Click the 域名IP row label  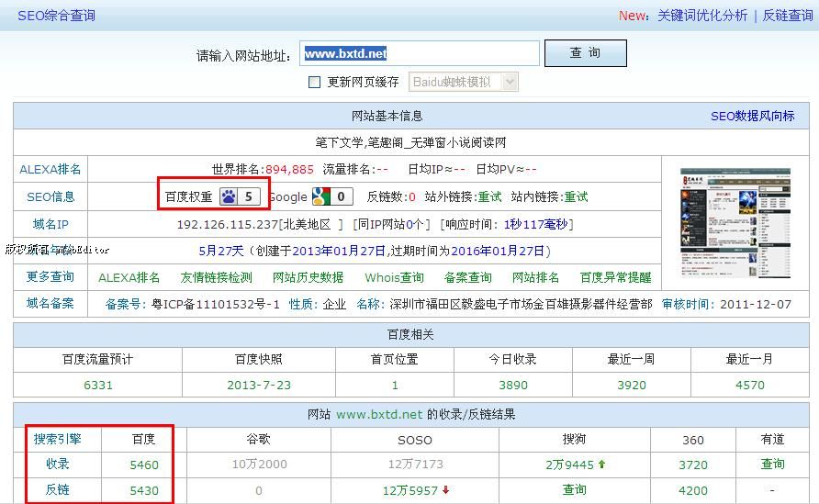(x=50, y=224)
